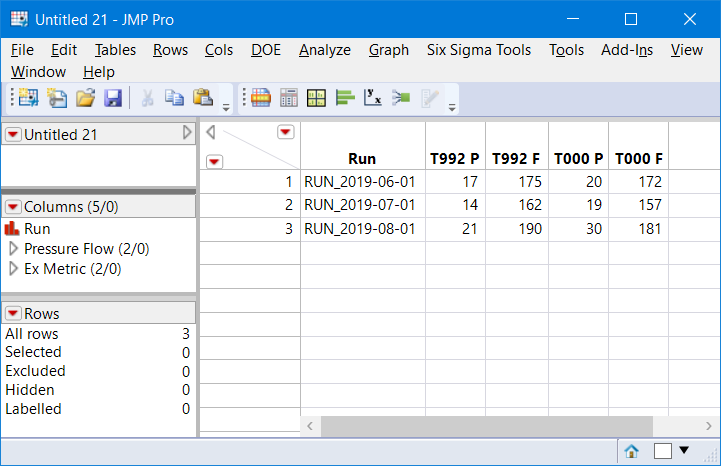The width and height of the screenshot is (721, 466).
Task: Click the New Script toolbar icon
Action: pyautogui.click(x=57, y=98)
